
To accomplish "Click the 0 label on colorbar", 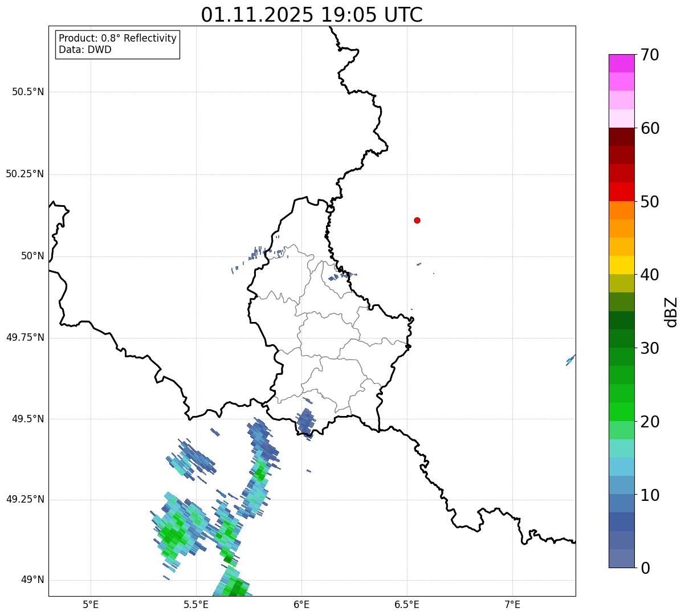I will click(645, 568).
